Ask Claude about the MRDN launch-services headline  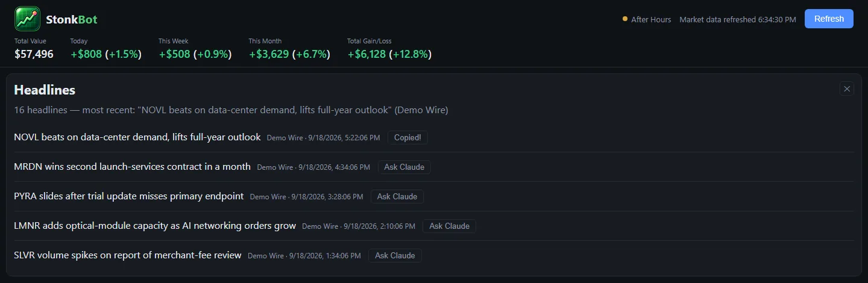(404, 167)
